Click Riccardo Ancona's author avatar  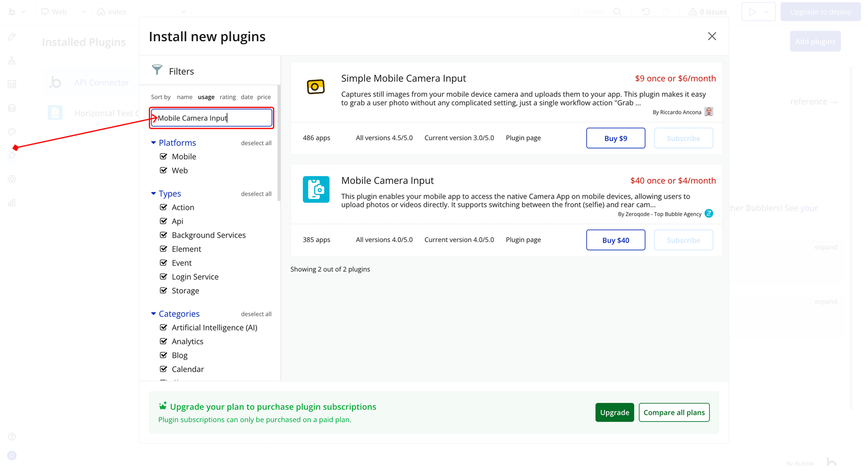[709, 112]
